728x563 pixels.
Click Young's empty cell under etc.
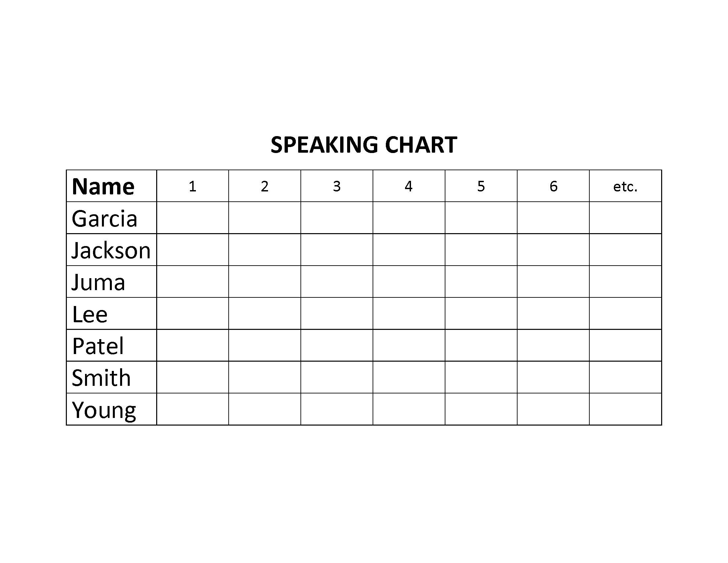[625, 409]
